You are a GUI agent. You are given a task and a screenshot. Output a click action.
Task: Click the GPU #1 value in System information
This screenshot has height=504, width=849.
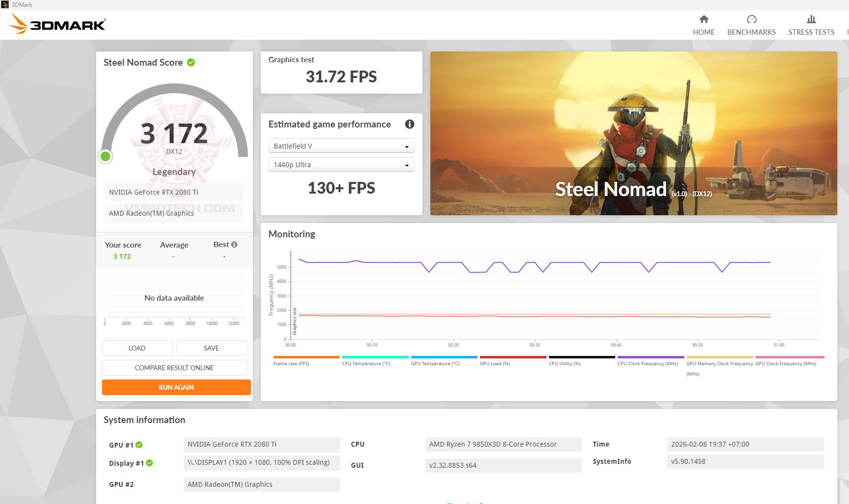(x=262, y=444)
